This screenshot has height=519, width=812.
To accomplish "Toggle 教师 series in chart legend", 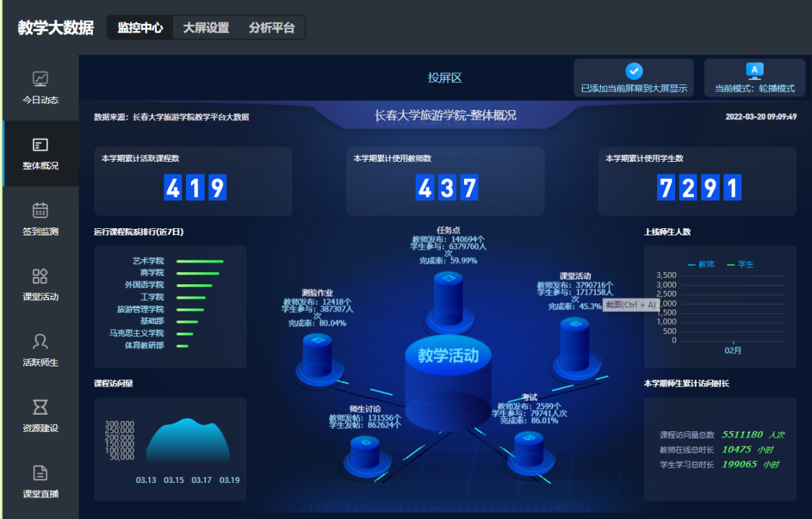I will coord(700,264).
